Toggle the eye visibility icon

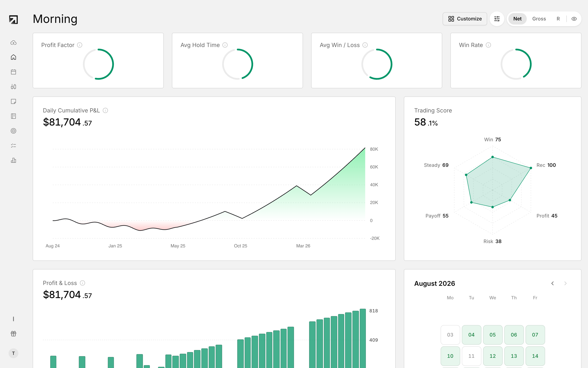[574, 19]
